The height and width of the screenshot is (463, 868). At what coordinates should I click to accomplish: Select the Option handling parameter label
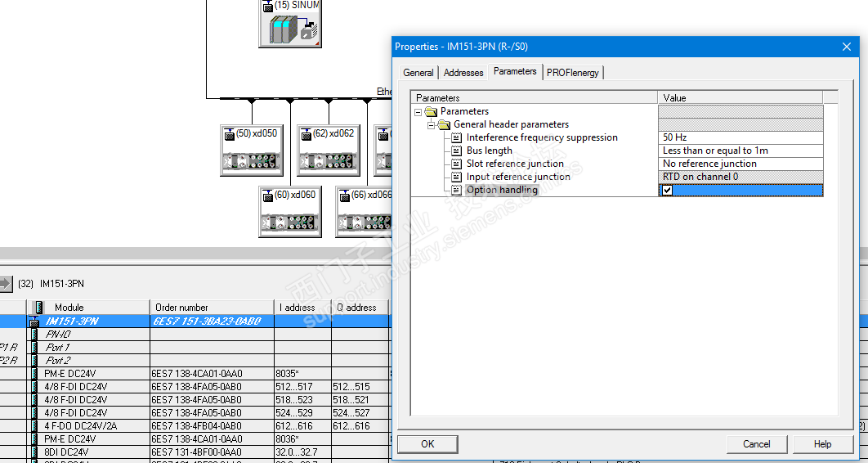point(502,190)
